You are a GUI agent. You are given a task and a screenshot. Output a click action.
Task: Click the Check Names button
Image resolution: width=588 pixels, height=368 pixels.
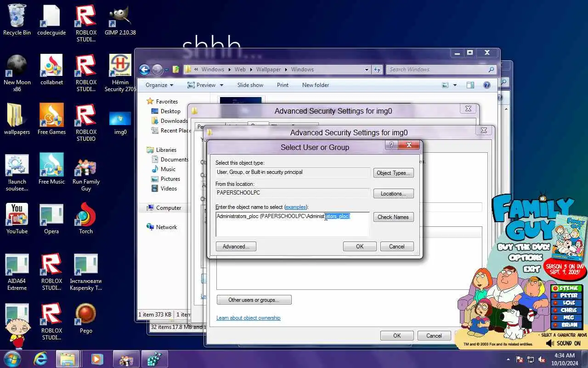[x=394, y=217]
